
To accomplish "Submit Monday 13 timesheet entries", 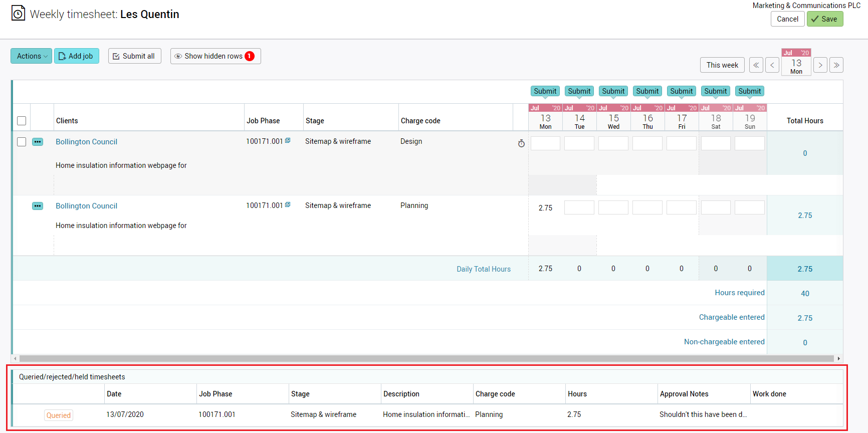I will [545, 91].
